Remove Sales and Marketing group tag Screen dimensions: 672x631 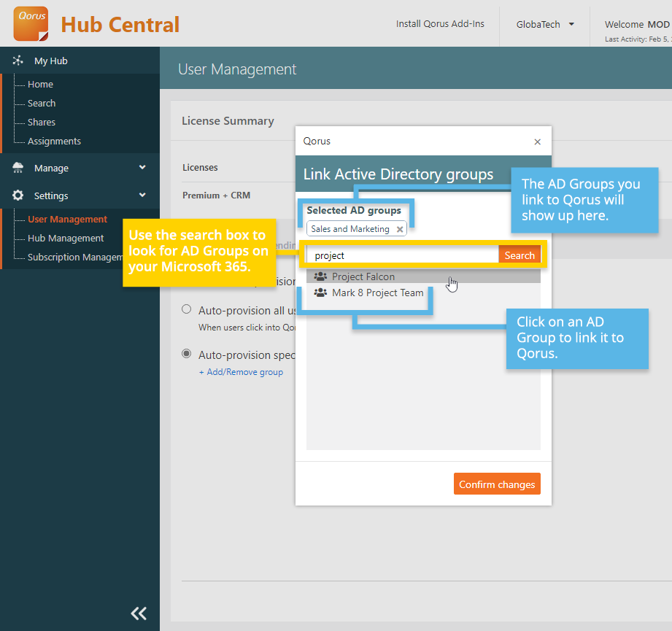[399, 229]
